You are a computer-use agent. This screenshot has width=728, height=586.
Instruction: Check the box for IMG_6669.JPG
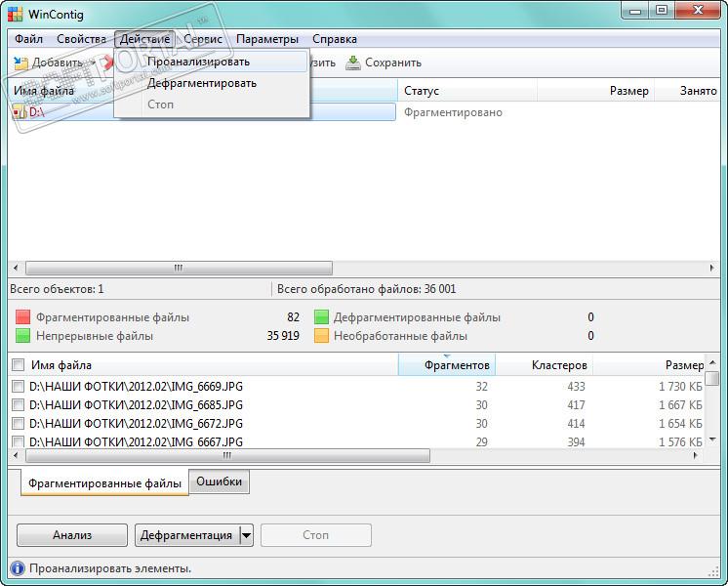[19, 386]
